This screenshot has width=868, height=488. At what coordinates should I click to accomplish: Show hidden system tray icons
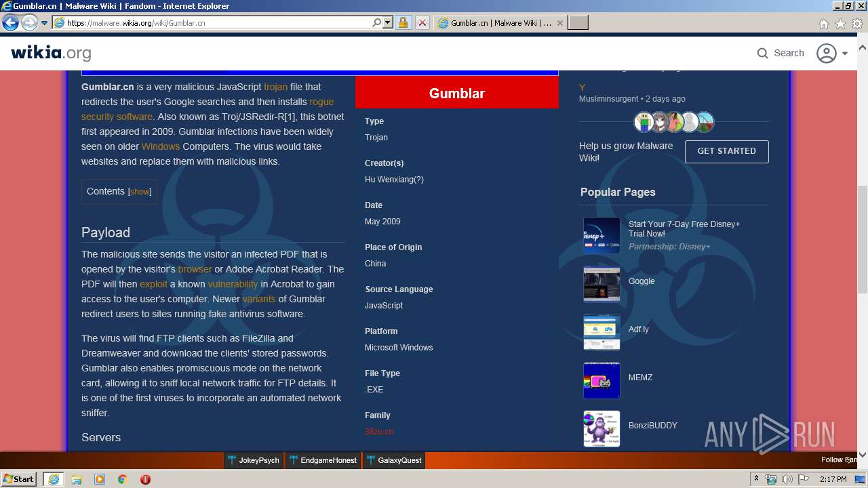(757, 479)
